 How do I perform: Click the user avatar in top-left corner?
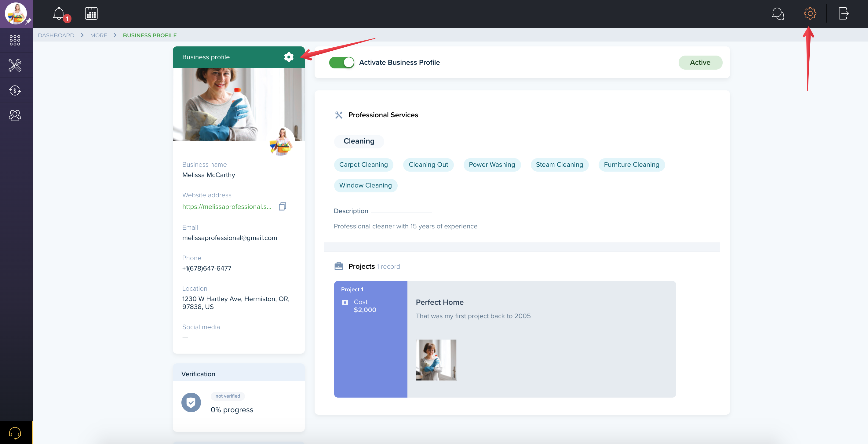tap(16, 13)
